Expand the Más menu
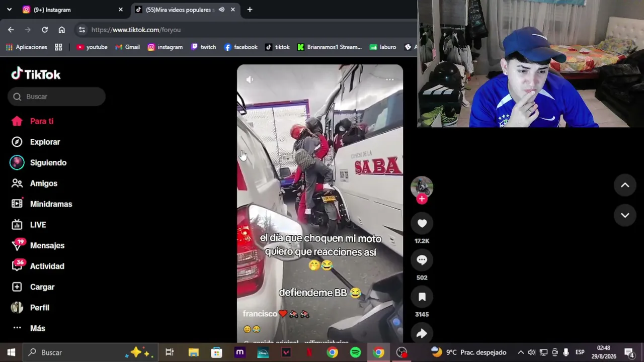Screen dimensions: 644x362 point(28,328)
